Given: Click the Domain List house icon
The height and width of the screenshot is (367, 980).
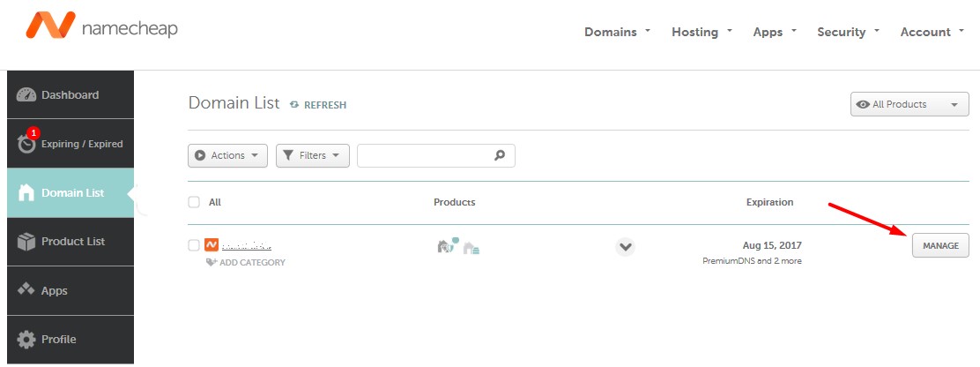Looking at the screenshot, I should tap(26, 192).
